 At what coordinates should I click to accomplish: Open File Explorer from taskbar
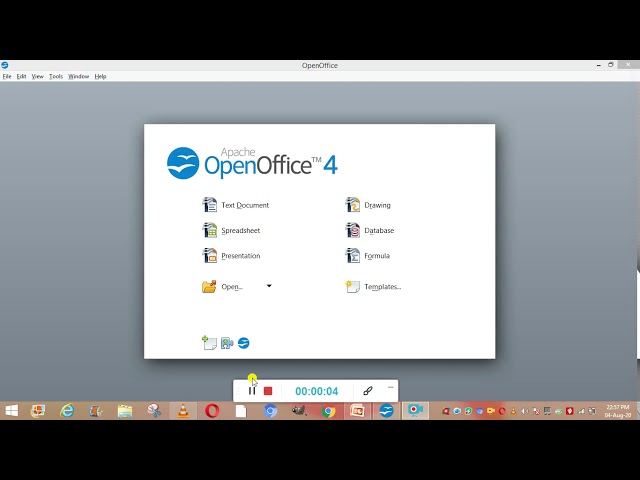pos(124,411)
